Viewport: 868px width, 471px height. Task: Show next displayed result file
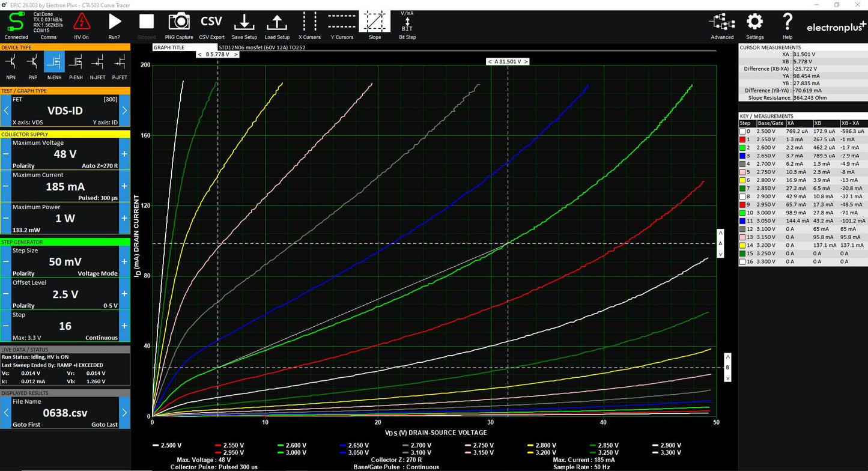[124, 413]
